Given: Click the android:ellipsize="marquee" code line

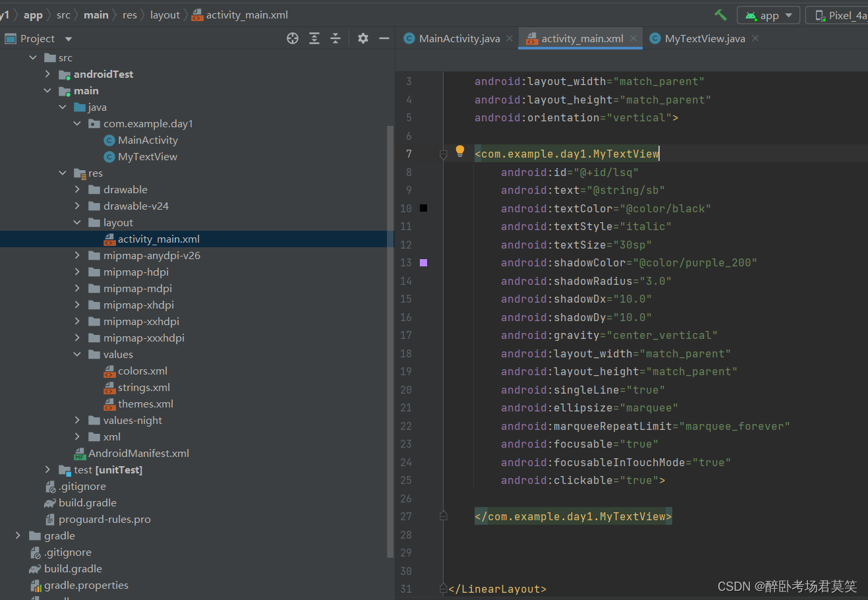Looking at the screenshot, I should point(589,407).
